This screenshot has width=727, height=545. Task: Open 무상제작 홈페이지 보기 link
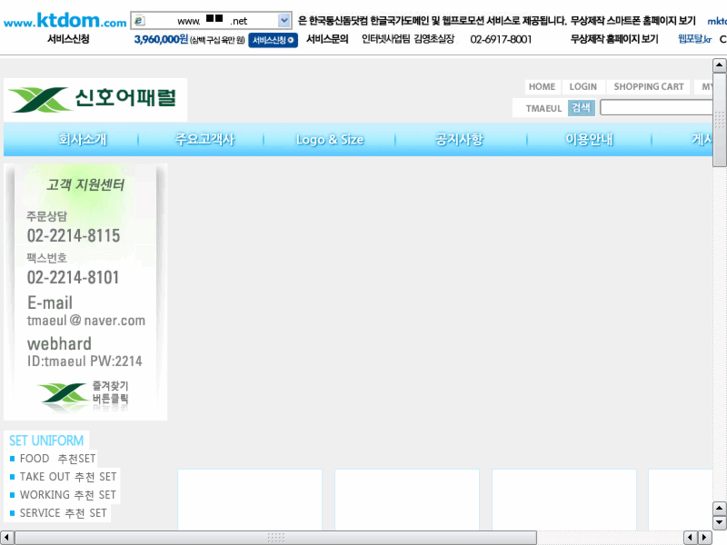(614, 39)
